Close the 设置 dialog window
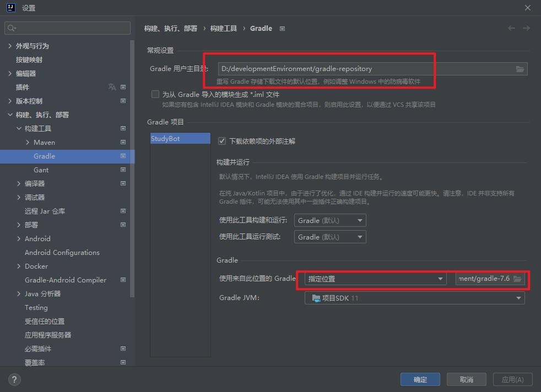The image size is (541, 392). pyautogui.click(x=528, y=8)
